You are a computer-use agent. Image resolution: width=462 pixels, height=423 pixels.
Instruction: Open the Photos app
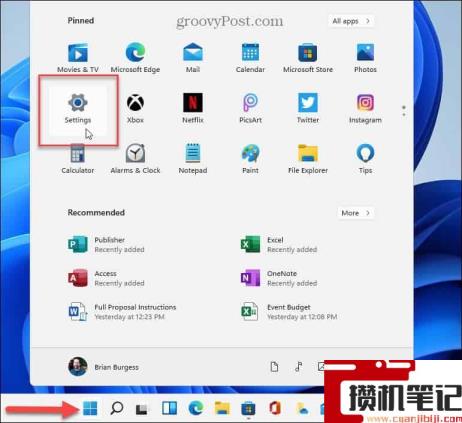[365, 57]
